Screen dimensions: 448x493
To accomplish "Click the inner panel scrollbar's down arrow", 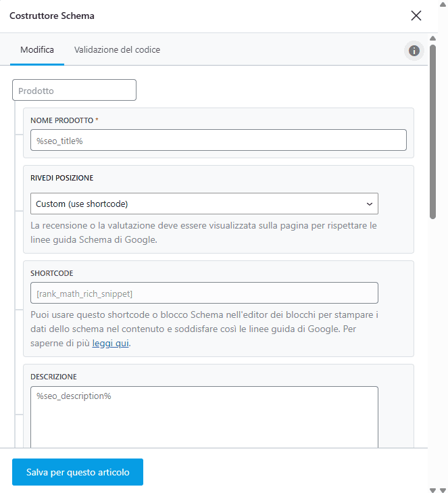I will tap(432, 489).
